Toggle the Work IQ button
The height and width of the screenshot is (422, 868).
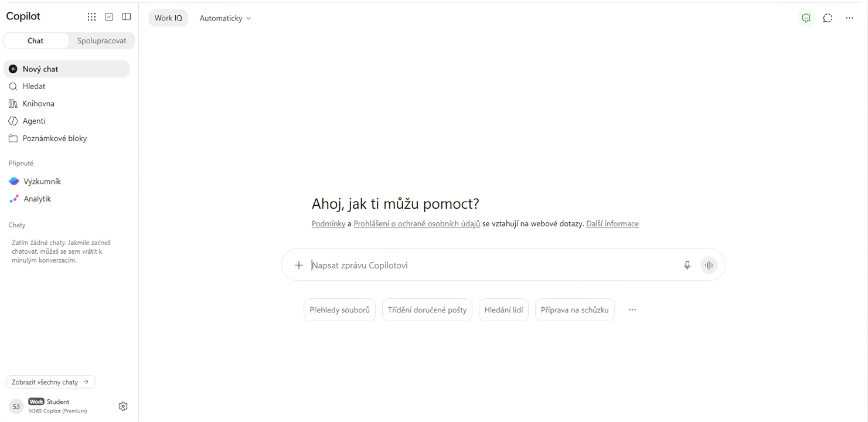[168, 18]
